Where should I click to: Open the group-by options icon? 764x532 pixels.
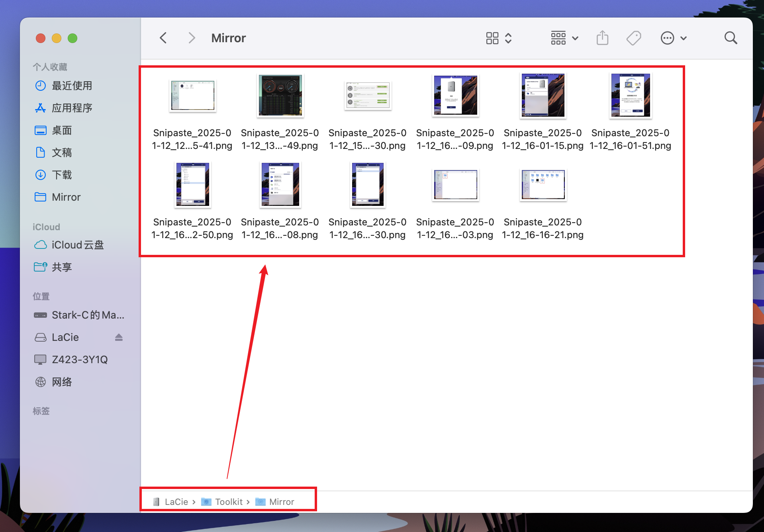[558, 38]
